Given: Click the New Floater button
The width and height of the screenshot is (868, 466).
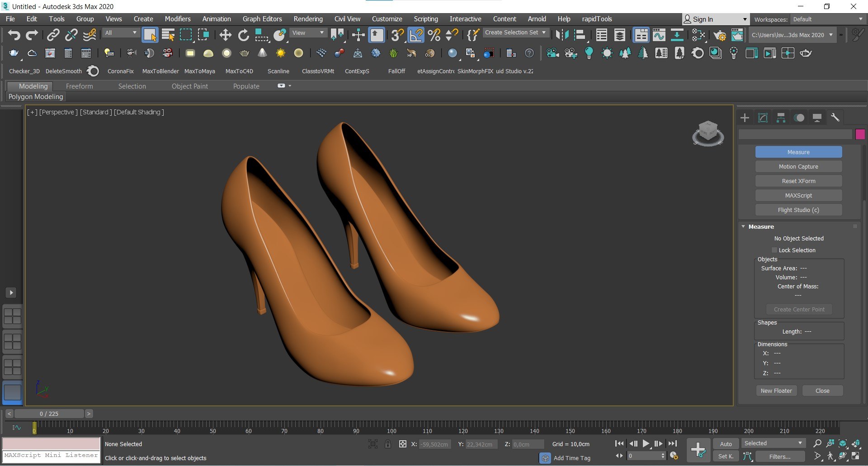Looking at the screenshot, I should point(776,391).
